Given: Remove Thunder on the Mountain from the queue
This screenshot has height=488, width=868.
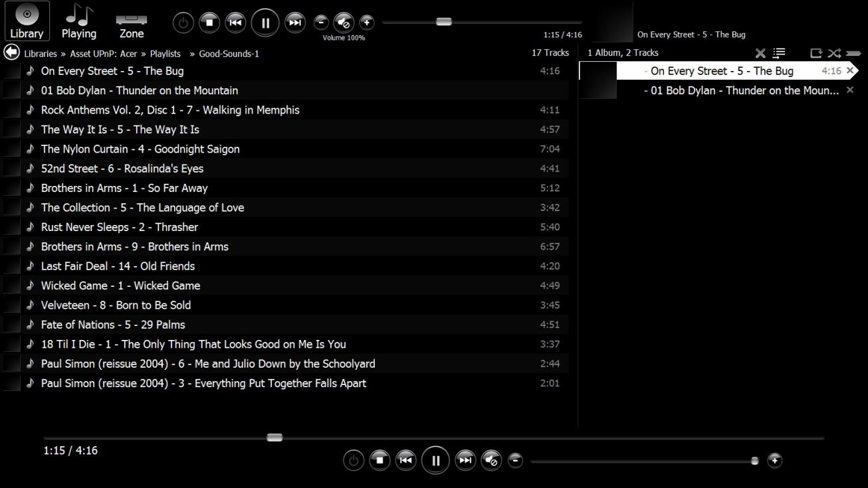Looking at the screenshot, I should tap(849, 90).
